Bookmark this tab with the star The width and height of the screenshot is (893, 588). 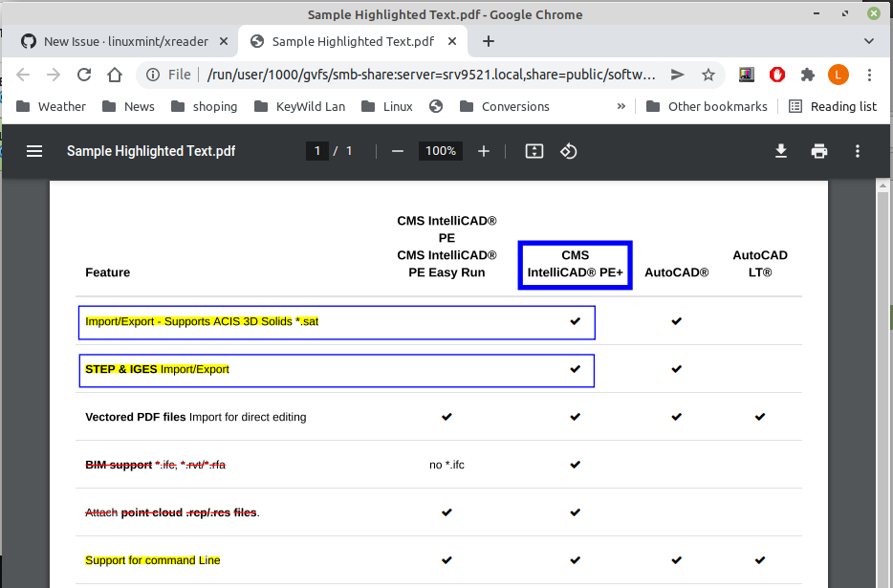pyautogui.click(x=708, y=75)
